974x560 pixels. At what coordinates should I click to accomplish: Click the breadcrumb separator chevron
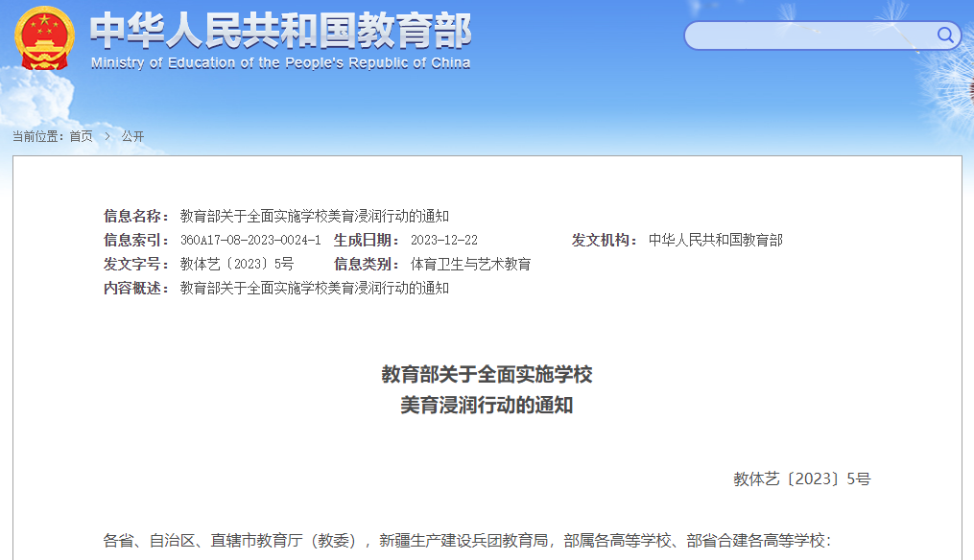point(106,136)
